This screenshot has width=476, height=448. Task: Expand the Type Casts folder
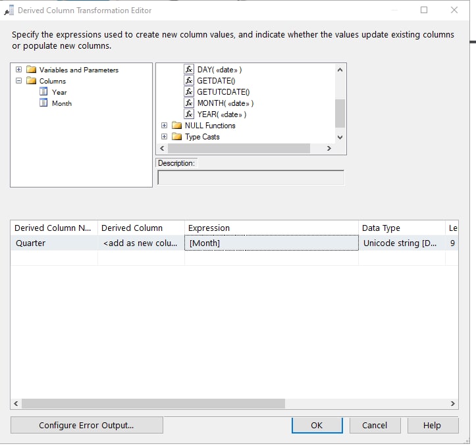[164, 136]
